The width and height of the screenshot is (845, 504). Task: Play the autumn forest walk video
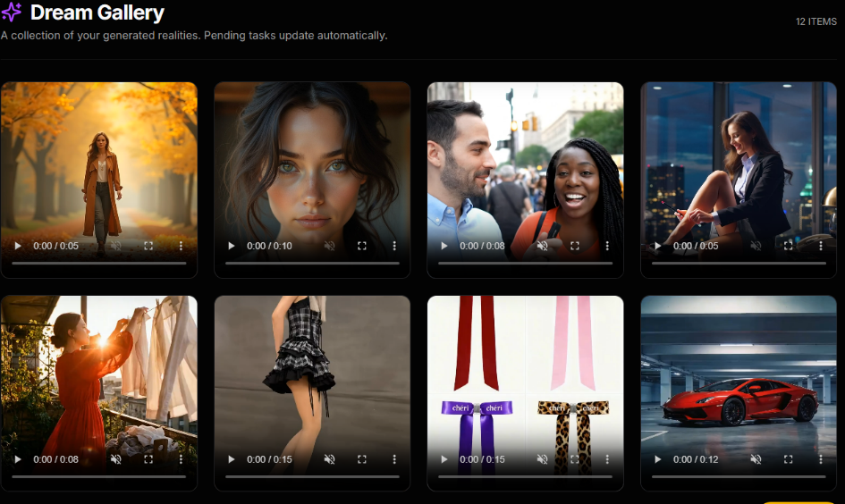pyautogui.click(x=18, y=246)
